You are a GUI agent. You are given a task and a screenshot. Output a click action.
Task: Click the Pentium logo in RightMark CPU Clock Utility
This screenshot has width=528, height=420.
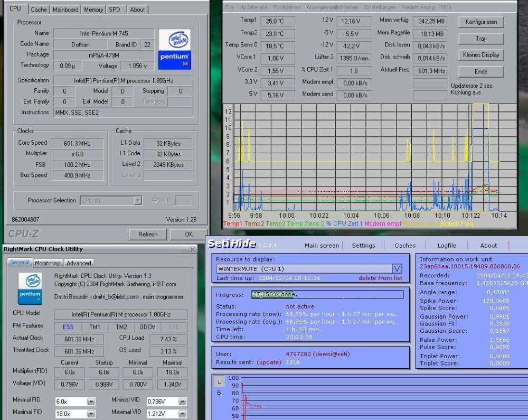(30, 288)
